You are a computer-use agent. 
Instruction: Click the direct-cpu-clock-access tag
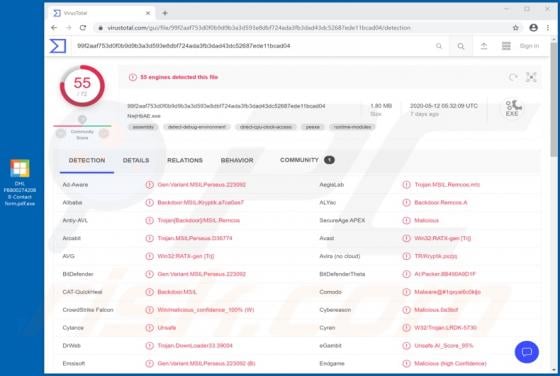[x=266, y=127]
